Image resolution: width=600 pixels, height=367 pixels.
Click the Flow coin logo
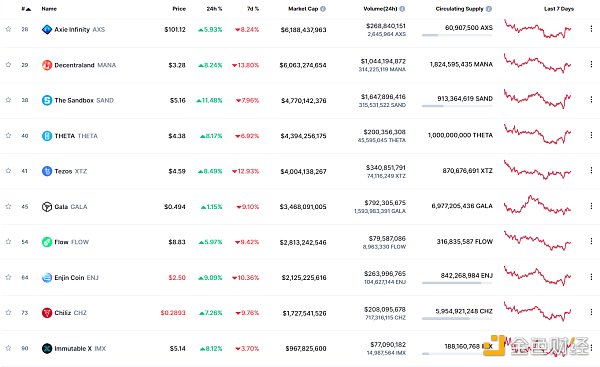pos(47,242)
